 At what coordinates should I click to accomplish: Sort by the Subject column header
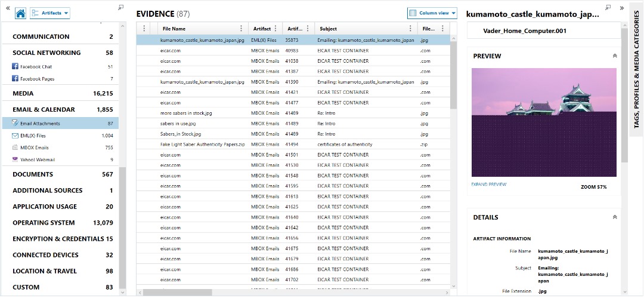coord(328,29)
